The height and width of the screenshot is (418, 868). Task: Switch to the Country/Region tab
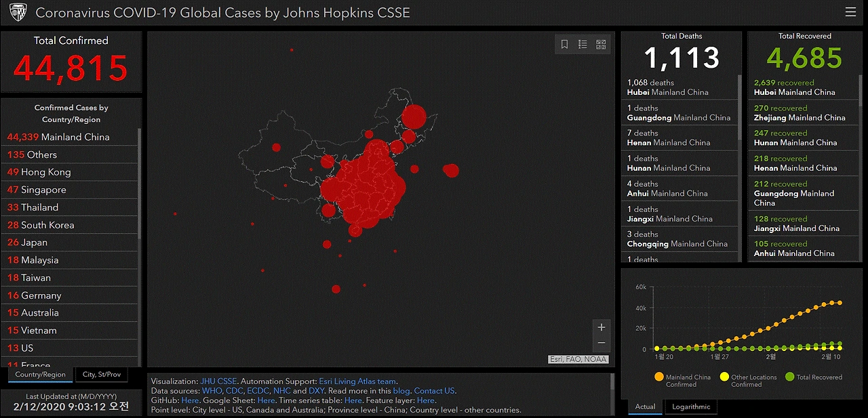(x=40, y=375)
